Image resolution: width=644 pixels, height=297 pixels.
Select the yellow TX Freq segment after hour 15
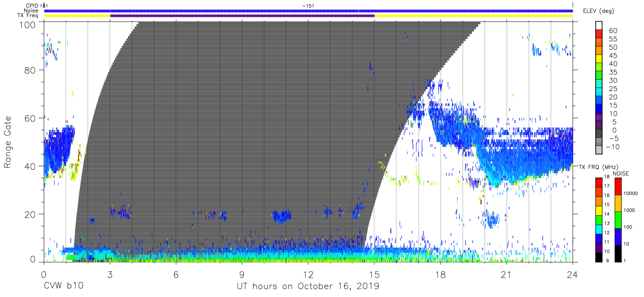474,16
